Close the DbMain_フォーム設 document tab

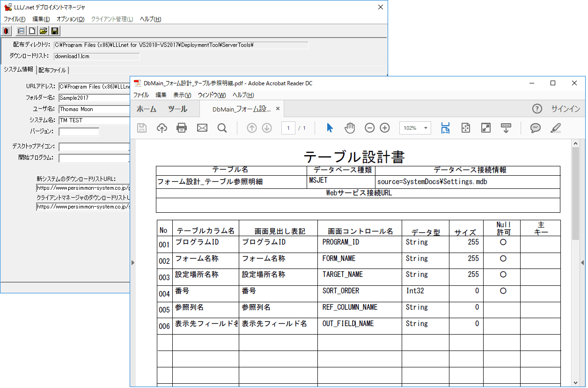point(278,109)
